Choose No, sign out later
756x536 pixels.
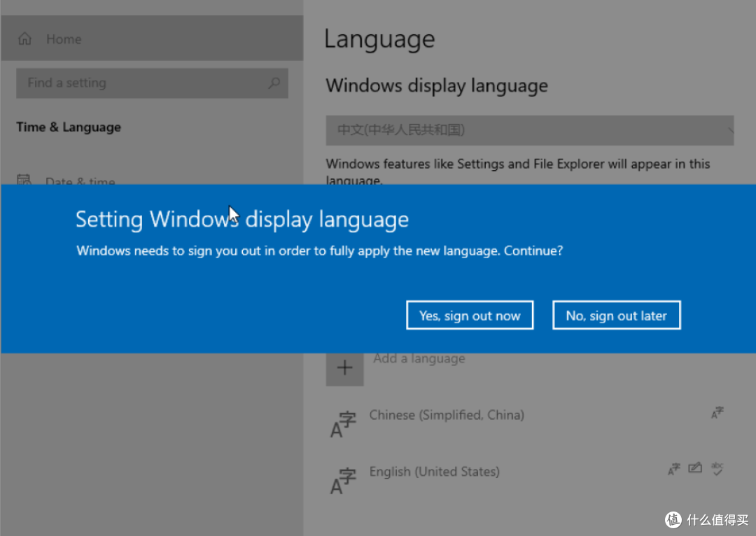(x=616, y=316)
